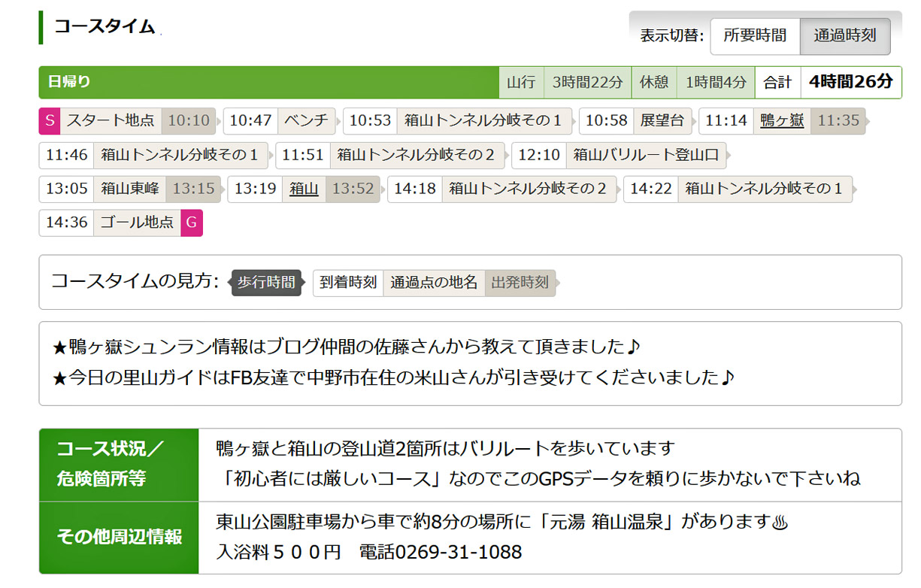Screen dimensions: 921x588
Task: Open the 鴨ヶ嶽 mountain link
Action: [781, 120]
